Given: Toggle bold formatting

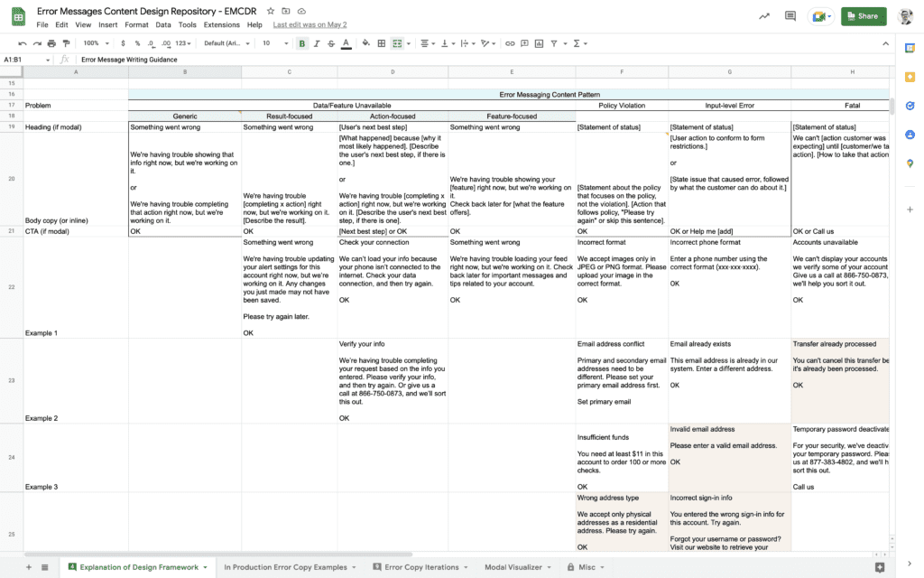Looking at the screenshot, I should coord(301,42).
